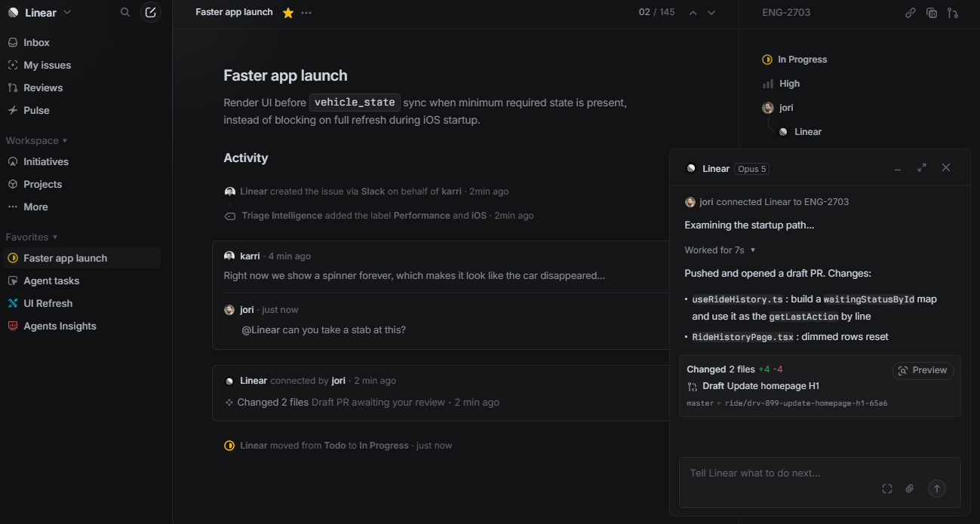Click the Linear delegate agent entry
Viewport: 980px width, 524px height.
point(800,132)
